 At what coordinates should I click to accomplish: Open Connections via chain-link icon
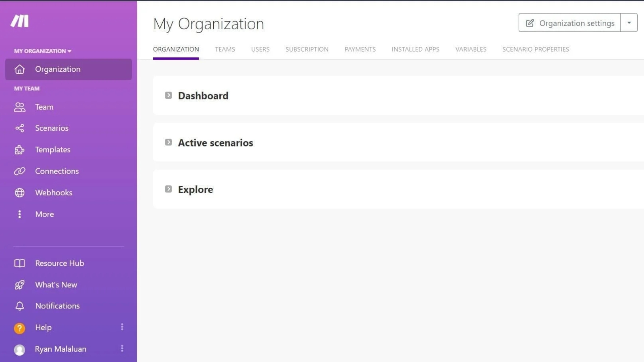(x=19, y=171)
